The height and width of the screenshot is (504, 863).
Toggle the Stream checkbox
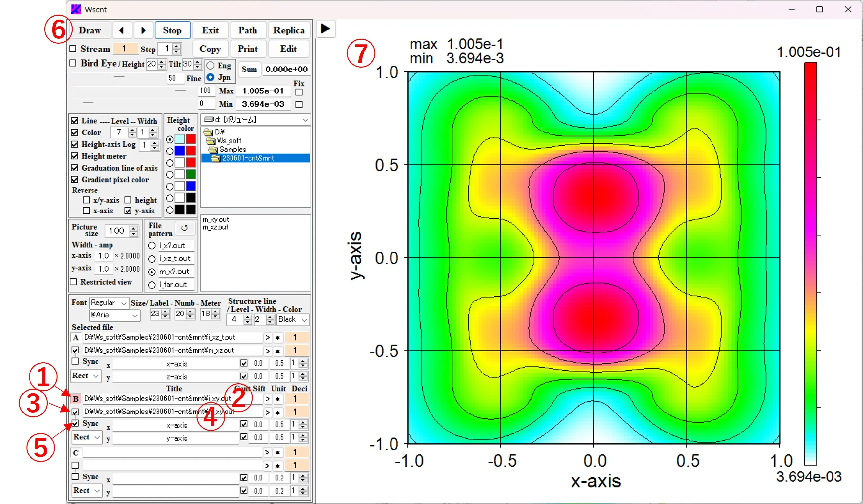tap(73, 49)
